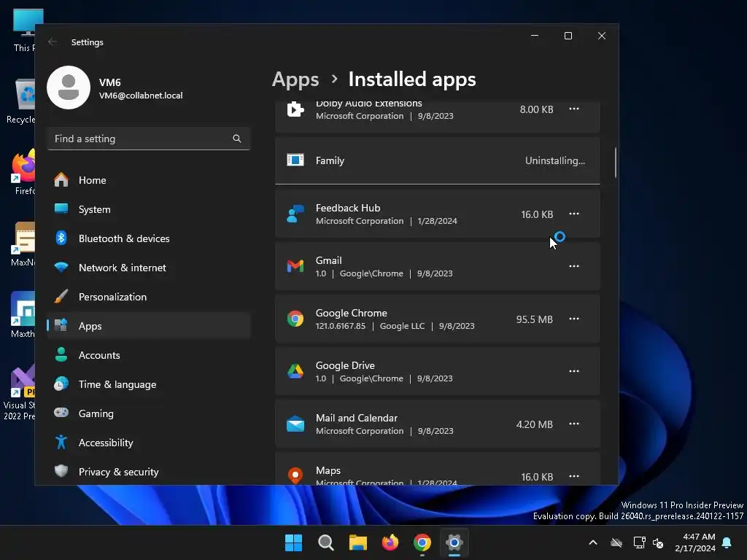Image resolution: width=747 pixels, height=560 pixels.
Task: Minimize the Settings window
Action: click(x=535, y=36)
